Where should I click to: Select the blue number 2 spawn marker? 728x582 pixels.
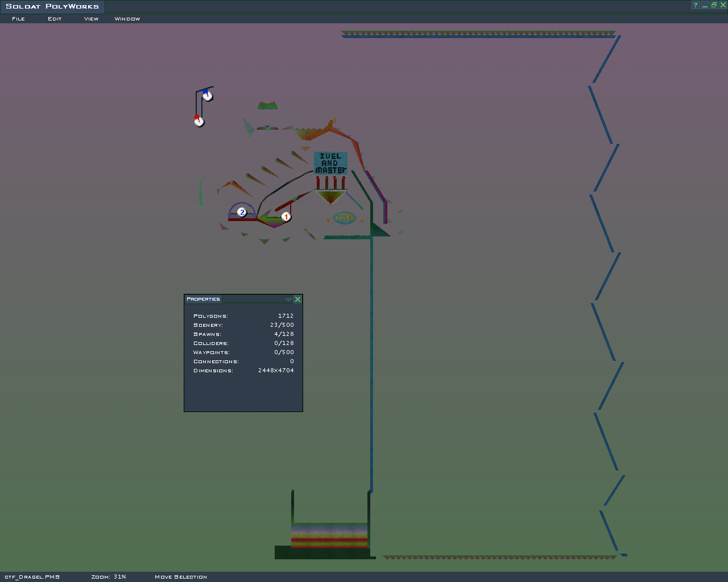242,213
